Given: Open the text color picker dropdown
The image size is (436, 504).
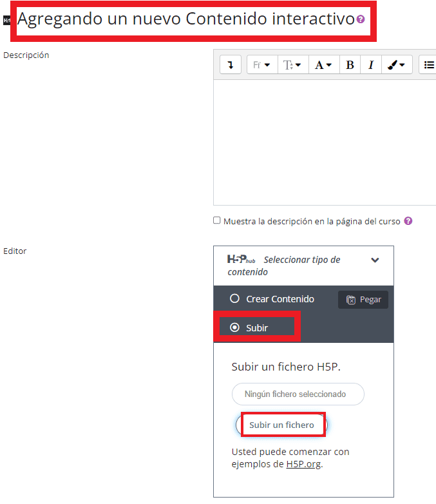Looking at the screenshot, I should click(324, 64).
